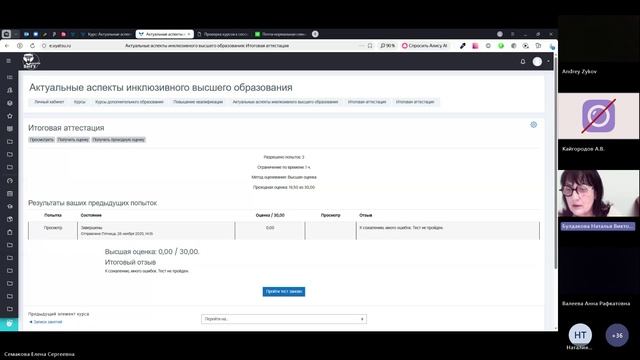Show the +36 more participants
Image resolution: width=640 pixels, height=360 pixels.
[x=617, y=335]
